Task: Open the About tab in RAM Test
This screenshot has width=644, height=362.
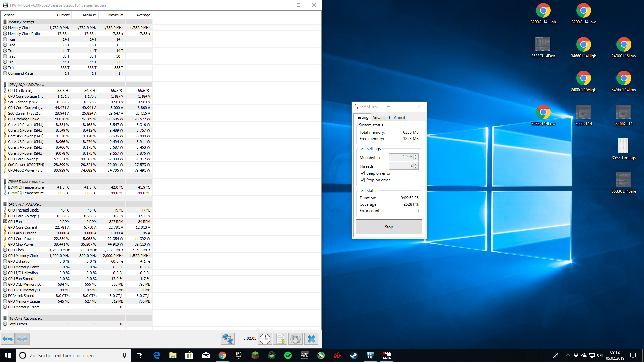Action: pyautogui.click(x=399, y=118)
